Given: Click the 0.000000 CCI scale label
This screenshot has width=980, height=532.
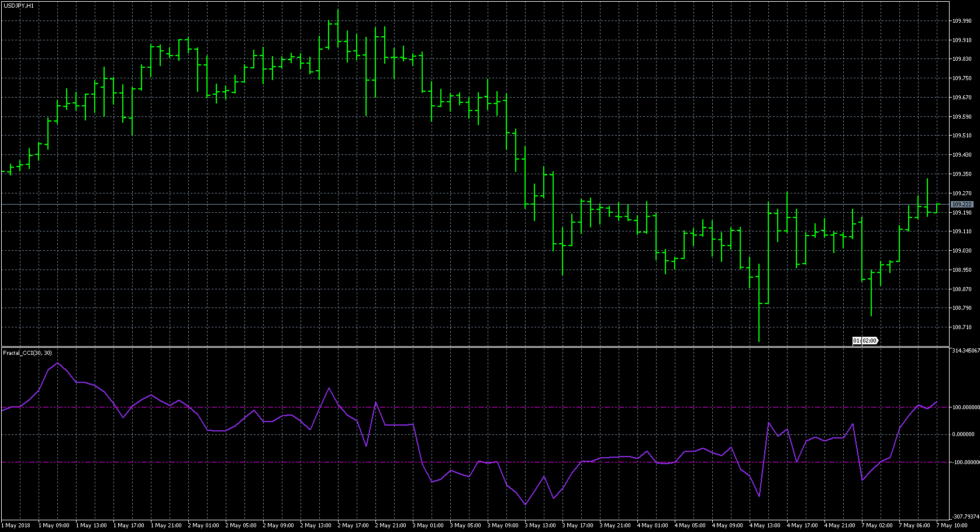Looking at the screenshot, I should [x=964, y=434].
